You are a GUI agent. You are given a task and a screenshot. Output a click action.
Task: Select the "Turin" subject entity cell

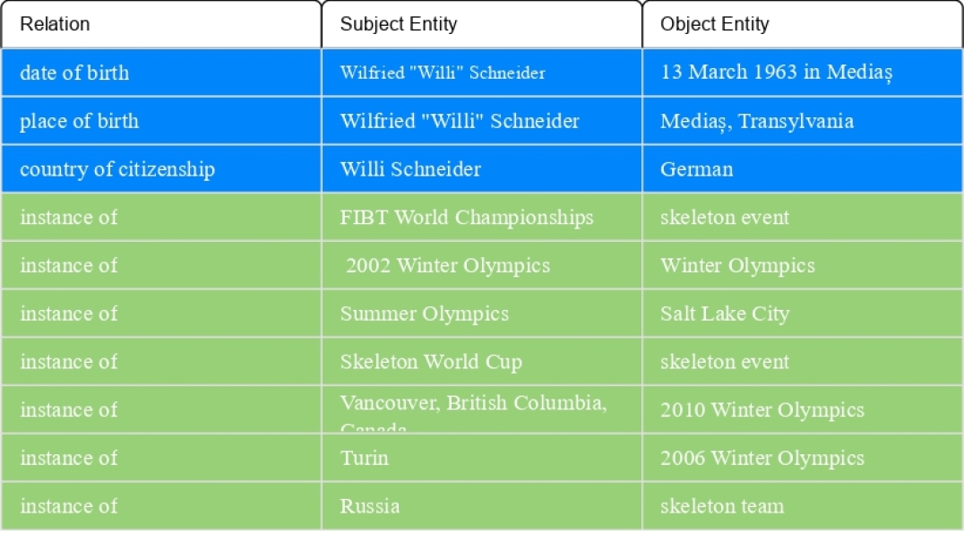(x=481, y=458)
